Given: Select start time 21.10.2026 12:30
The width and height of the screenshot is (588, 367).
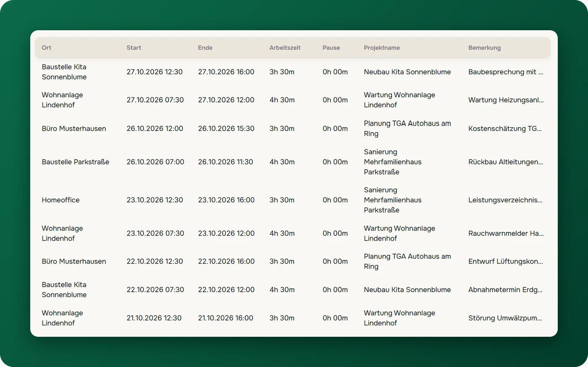Looking at the screenshot, I should 154,318.
